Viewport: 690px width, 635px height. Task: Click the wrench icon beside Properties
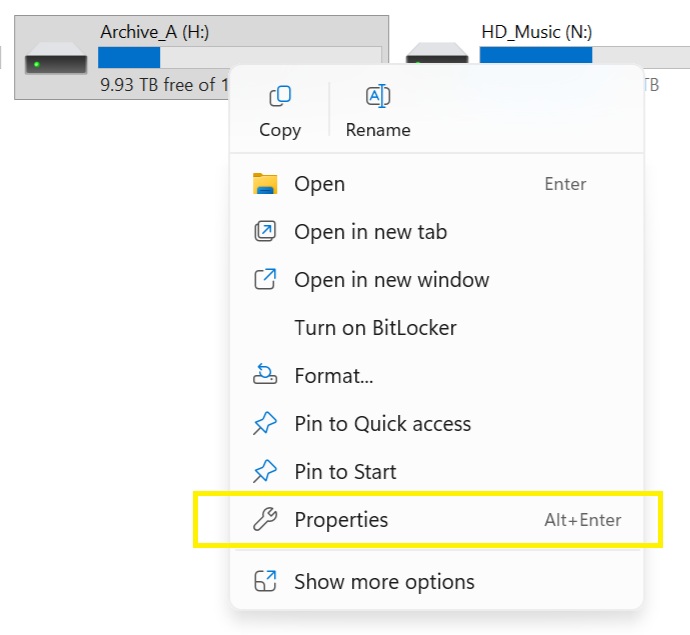(265, 520)
